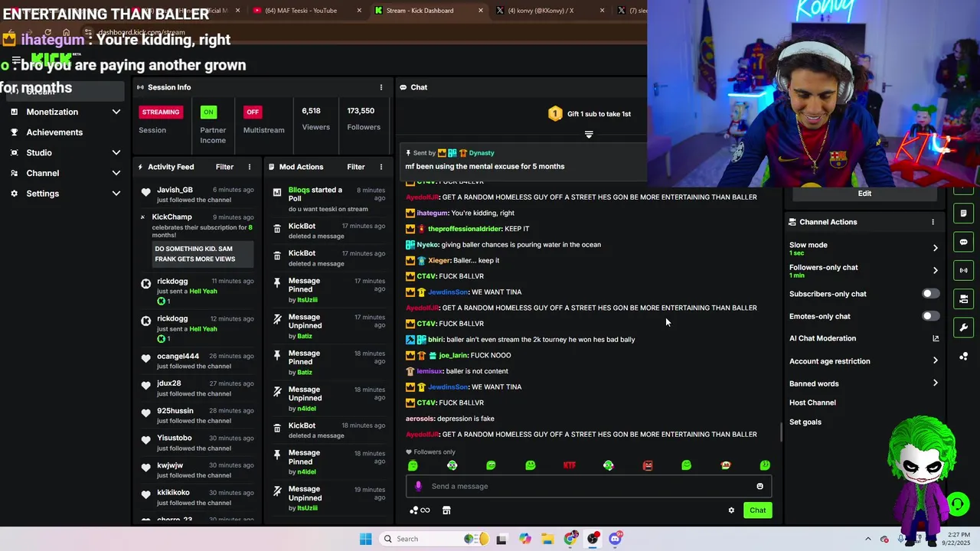Open the shop icon below chat input
The width and height of the screenshot is (980, 551).
tap(446, 510)
